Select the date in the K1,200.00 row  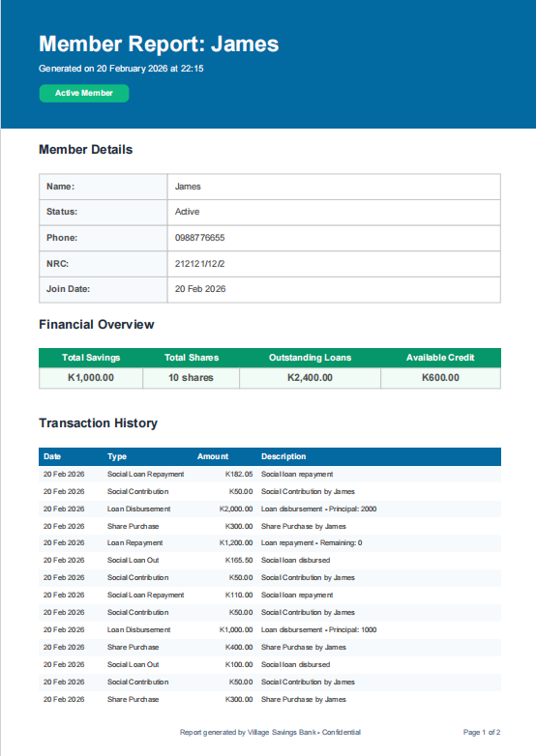click(x=64, y=543)
